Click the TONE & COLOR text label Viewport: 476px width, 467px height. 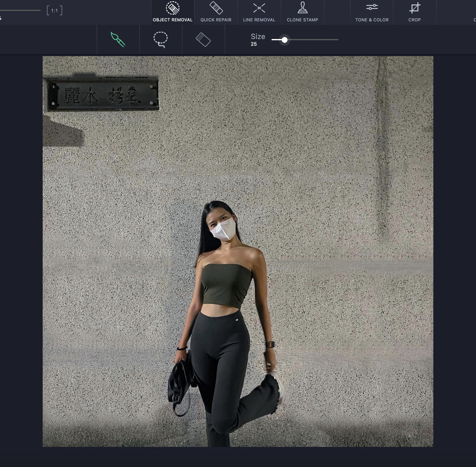click(x=372, y=20)
